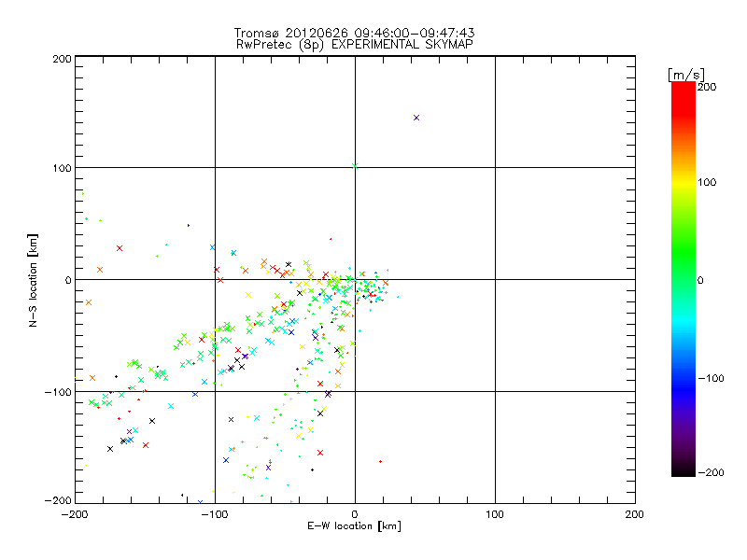Click the plot title 'Tromsø 20120626 09:46:00-09:47:43'

(355, 33)
